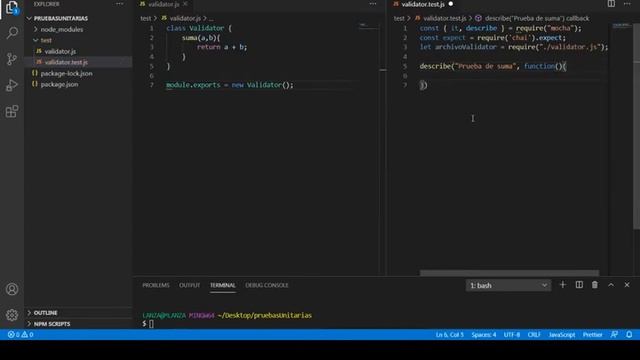Maximize the panel with up chevron

click(611, 285)
